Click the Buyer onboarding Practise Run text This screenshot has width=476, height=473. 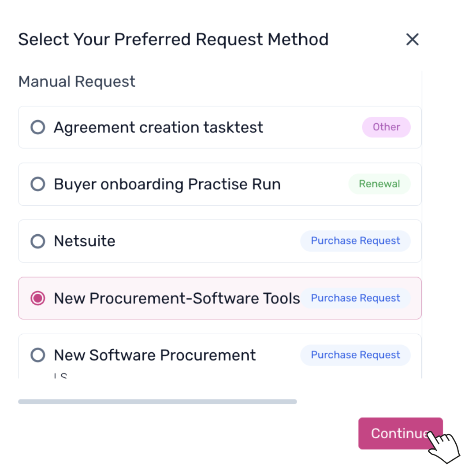[167, 184]
